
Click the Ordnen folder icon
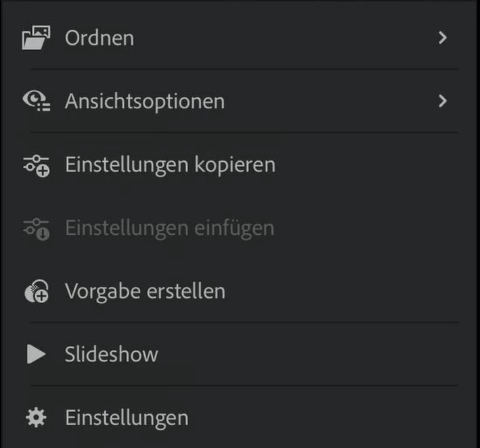[x=36, y=38]
